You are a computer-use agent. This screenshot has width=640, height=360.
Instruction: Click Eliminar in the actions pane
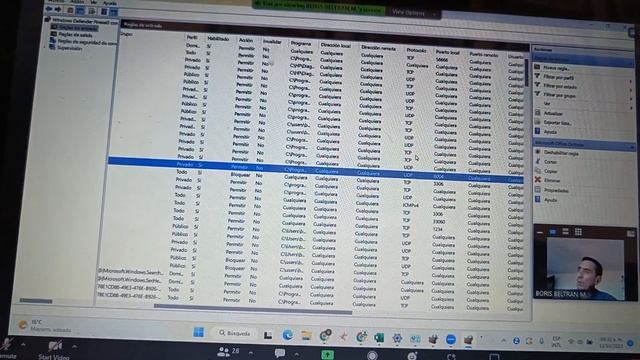click(552, 180)
